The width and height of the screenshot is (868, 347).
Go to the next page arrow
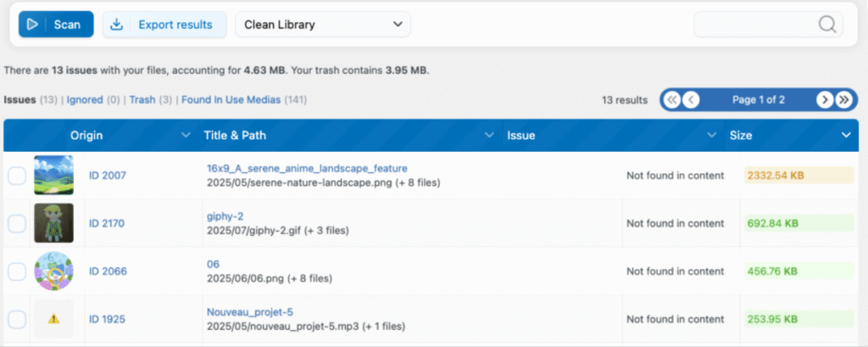[824, 99]
